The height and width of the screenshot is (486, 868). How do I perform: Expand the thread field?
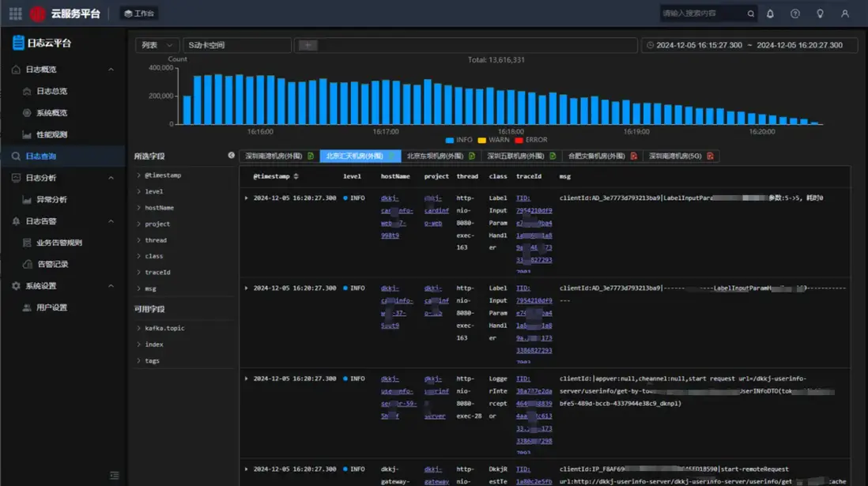click(138, 240)
